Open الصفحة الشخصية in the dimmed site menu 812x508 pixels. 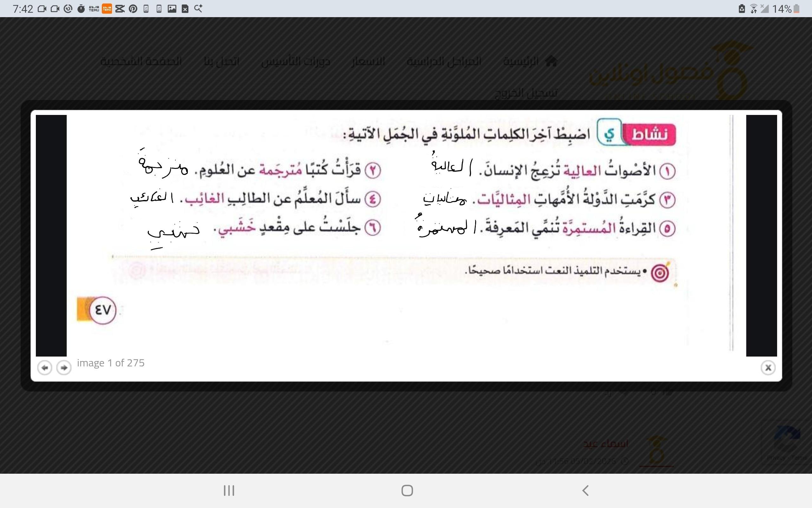point(141,62)
